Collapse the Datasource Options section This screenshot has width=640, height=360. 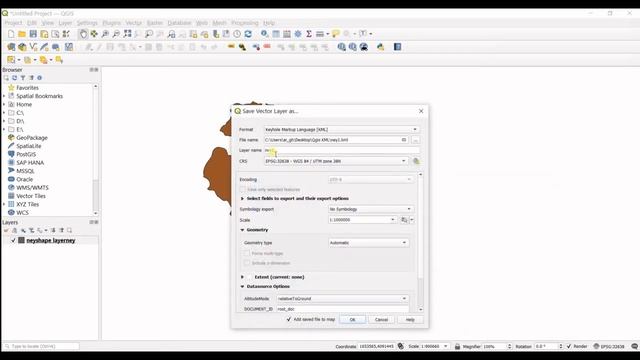[x=242, y=287]
